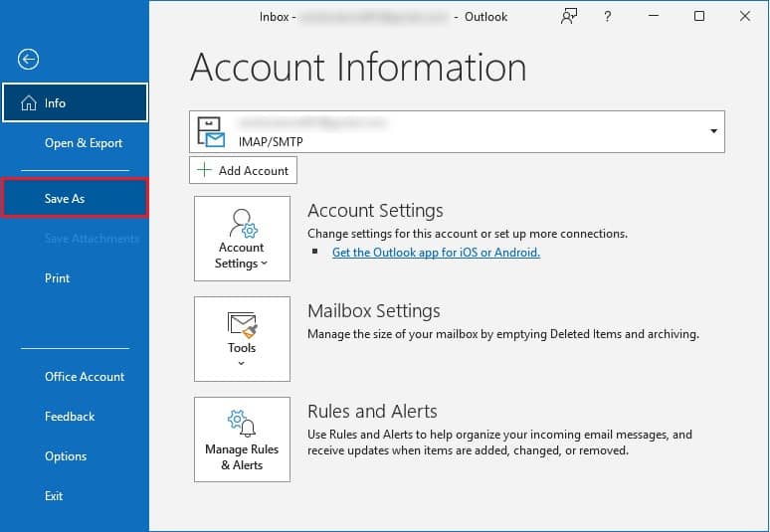
Task: Open Outlook Options
Action: [x=66, y=456]
